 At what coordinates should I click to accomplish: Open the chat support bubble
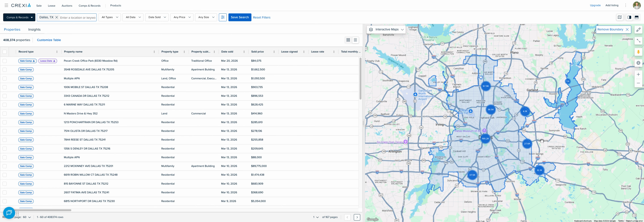click(9, 213)
